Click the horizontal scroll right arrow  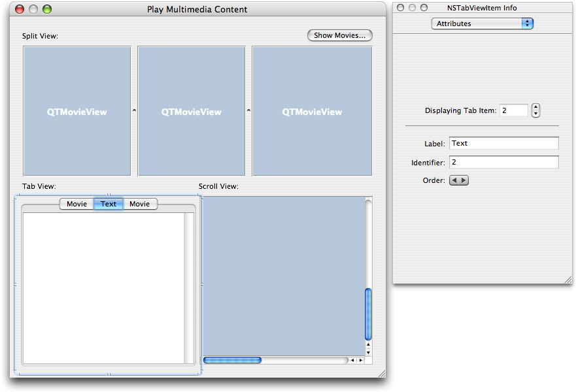click(x=360, y=360)
